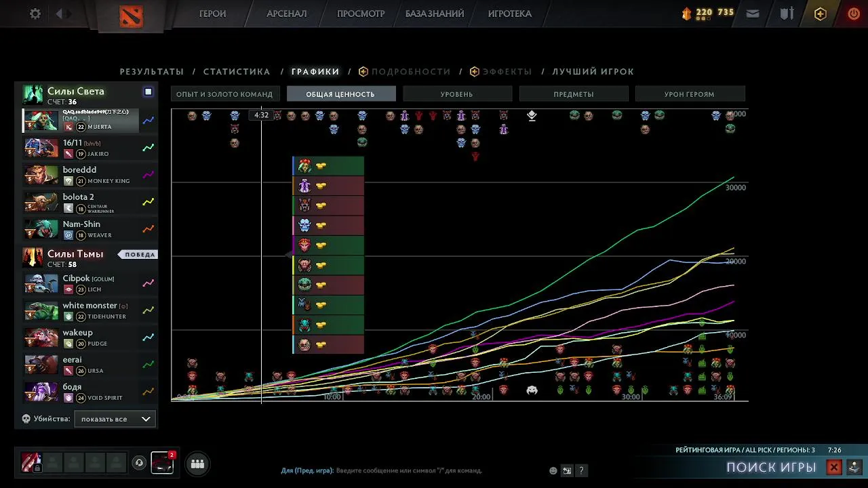Toggle the party voice chat headset icon

139,463
